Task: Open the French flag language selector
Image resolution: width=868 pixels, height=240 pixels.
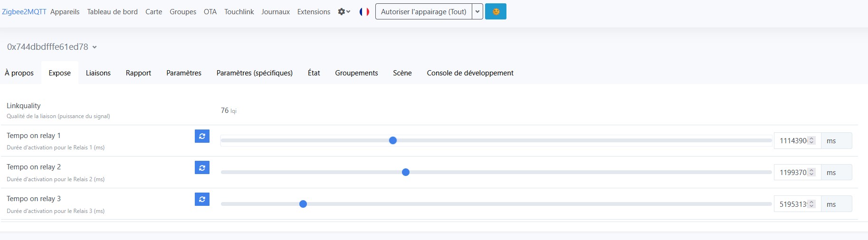Action: pos(364,12)
